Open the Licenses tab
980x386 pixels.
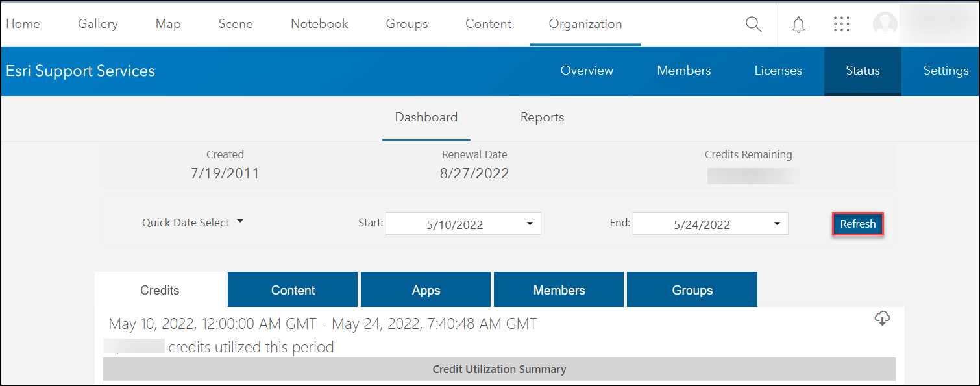click(778, 71)
